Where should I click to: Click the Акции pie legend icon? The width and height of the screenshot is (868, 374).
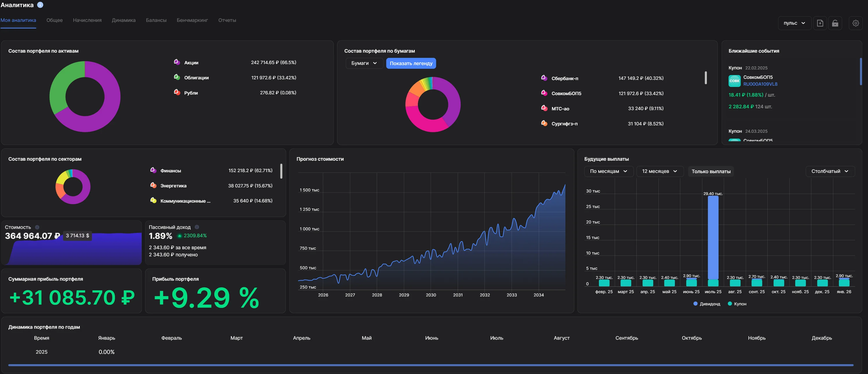pyautogui.click(x=177, y=62)
